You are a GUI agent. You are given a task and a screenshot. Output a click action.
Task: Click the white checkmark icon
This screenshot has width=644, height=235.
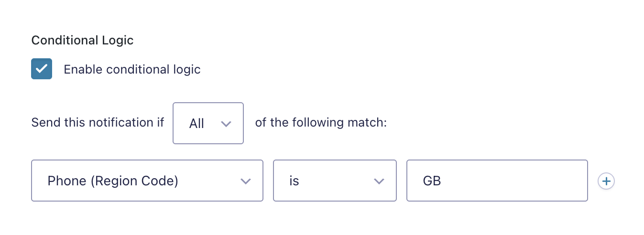(42, 69)
